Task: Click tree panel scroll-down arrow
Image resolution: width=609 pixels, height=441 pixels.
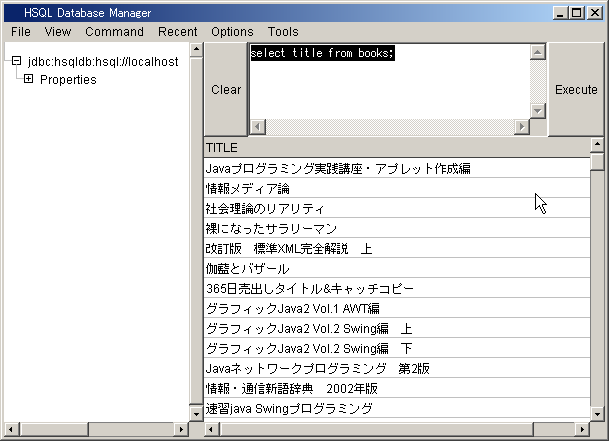Action: coord(197,414)
